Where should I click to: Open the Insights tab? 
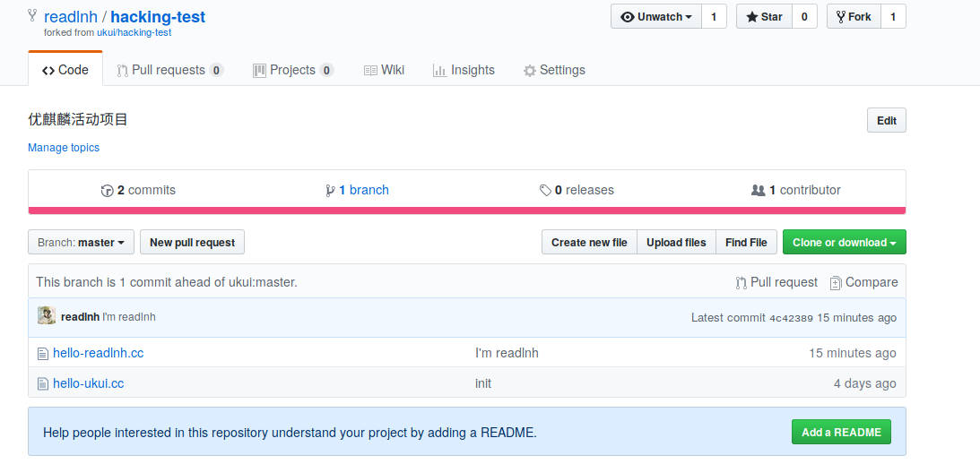click(464, 70)
